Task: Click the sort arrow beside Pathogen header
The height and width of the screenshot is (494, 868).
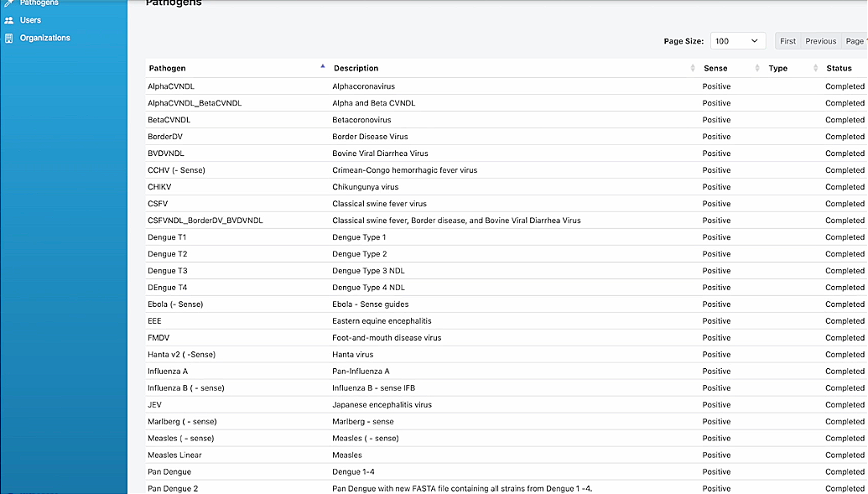Action: click(x=323, y=66)
